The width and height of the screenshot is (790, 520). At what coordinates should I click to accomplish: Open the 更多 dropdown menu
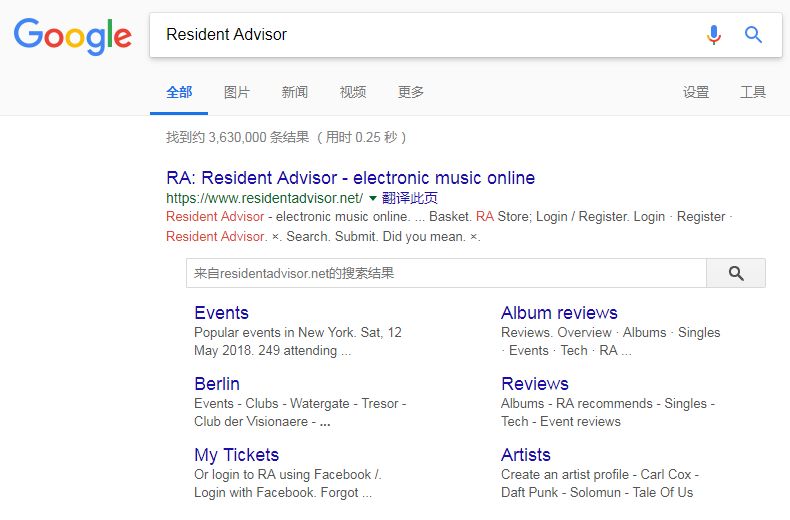click(411, 92)
